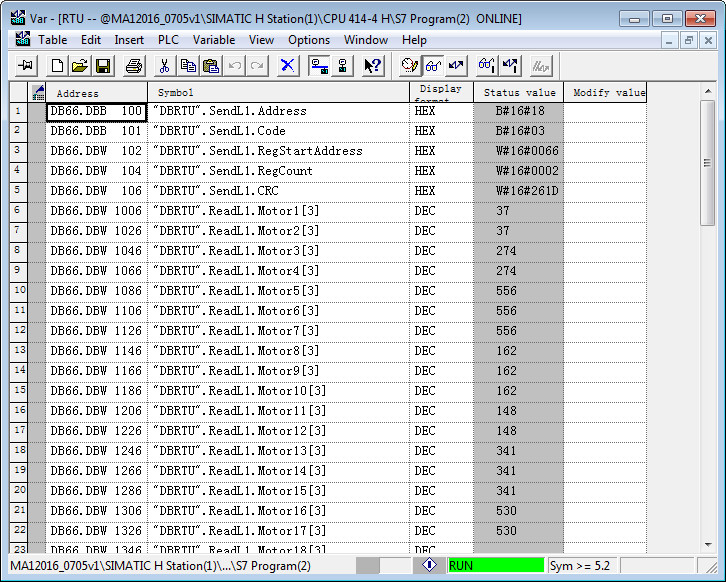The width and height of the screenshot is (726, 582).
Task: Toggle the Monitor Variable glasses icon
Action: [x=432, y=66]
